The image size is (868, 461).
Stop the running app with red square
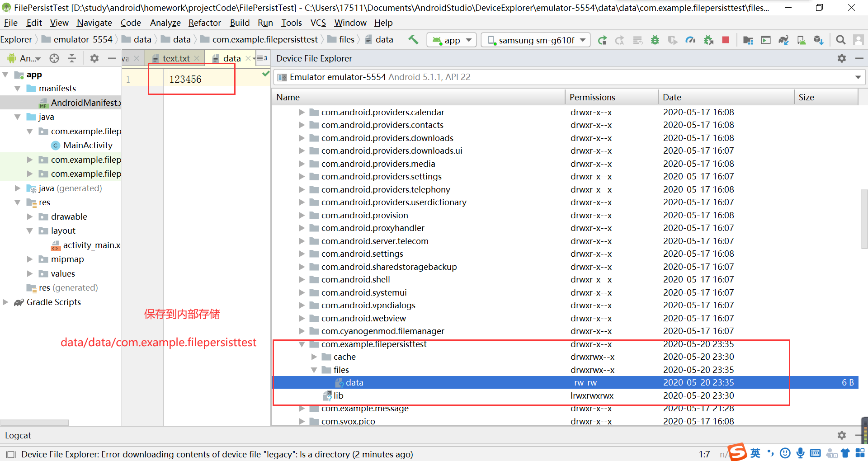[x=726, y=40]
